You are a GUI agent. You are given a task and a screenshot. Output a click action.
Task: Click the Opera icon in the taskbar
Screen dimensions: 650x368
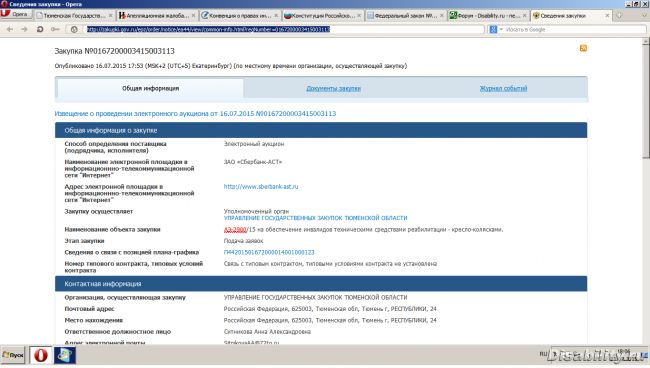(41, 355)
